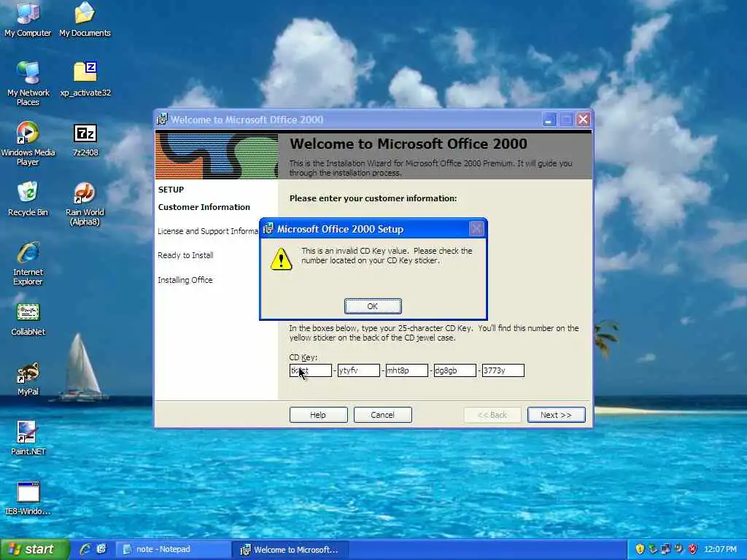
Task: Switch to note - Notepad taskbar button
Action: click(173, 549)
